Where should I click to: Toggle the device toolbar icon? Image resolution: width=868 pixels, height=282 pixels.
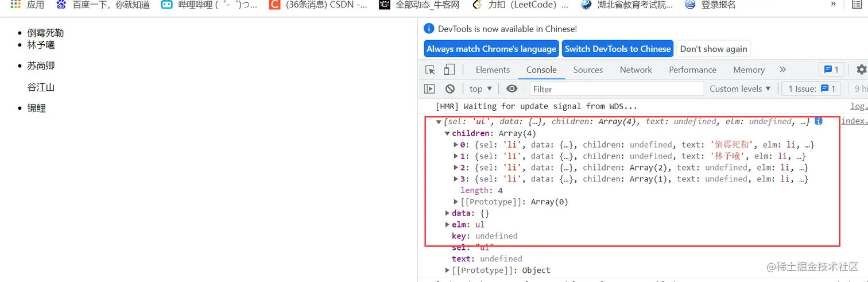[x=449, y=69]
